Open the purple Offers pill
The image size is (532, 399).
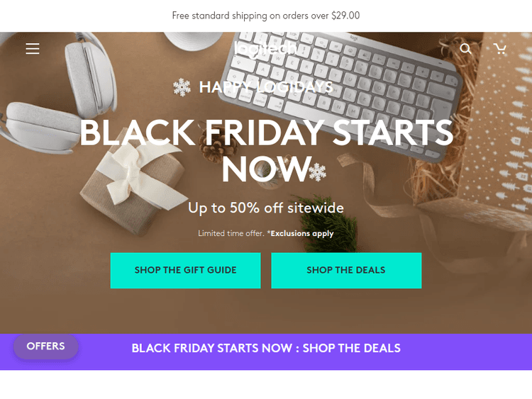click(46, 346)
